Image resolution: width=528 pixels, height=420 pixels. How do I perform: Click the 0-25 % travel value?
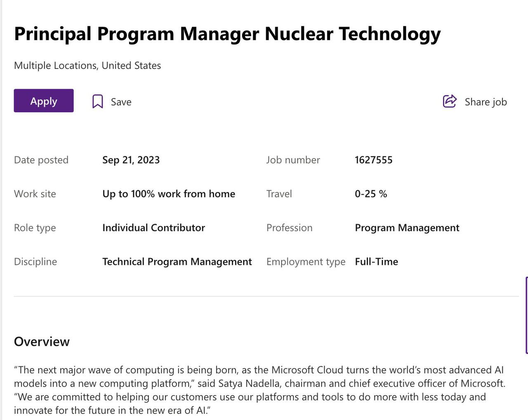point(371,194)
